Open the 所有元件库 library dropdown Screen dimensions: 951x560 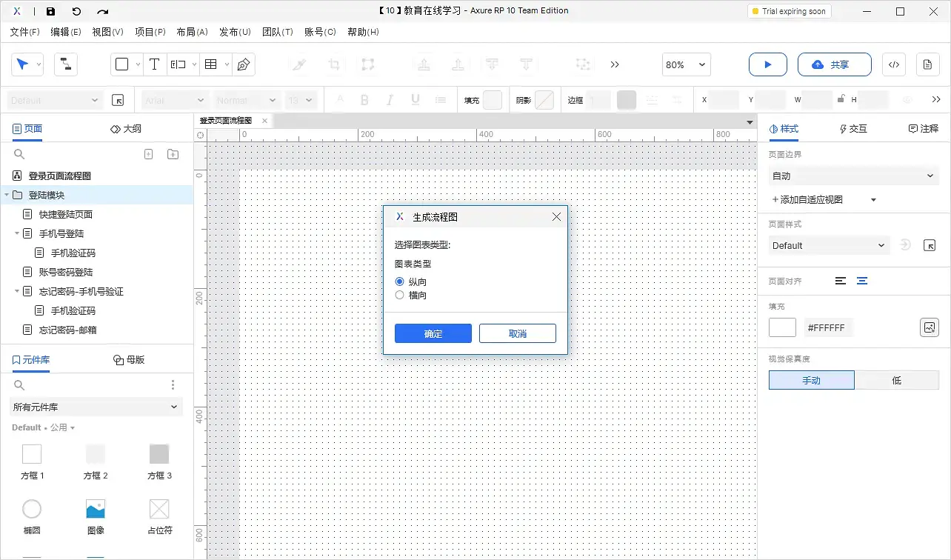tap(96, 407)
